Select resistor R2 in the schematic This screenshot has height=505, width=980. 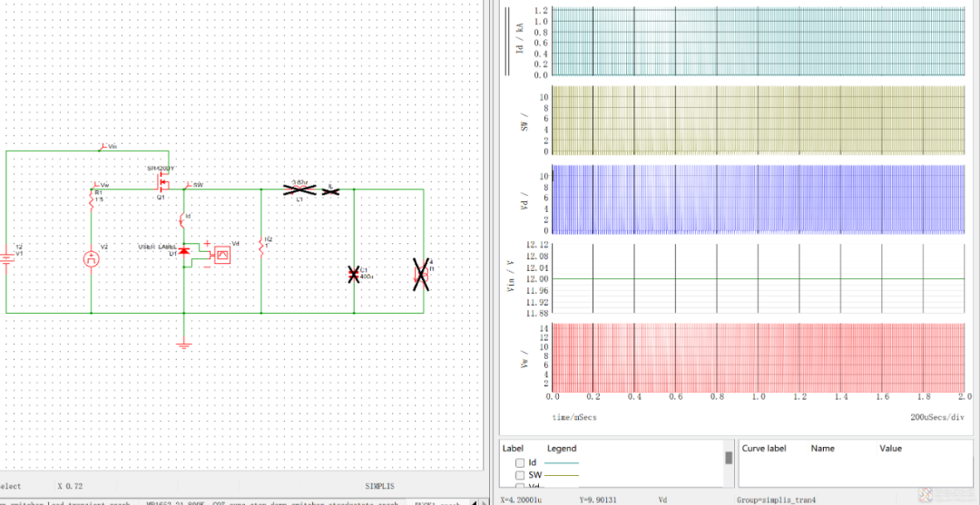tap(261, 248)
